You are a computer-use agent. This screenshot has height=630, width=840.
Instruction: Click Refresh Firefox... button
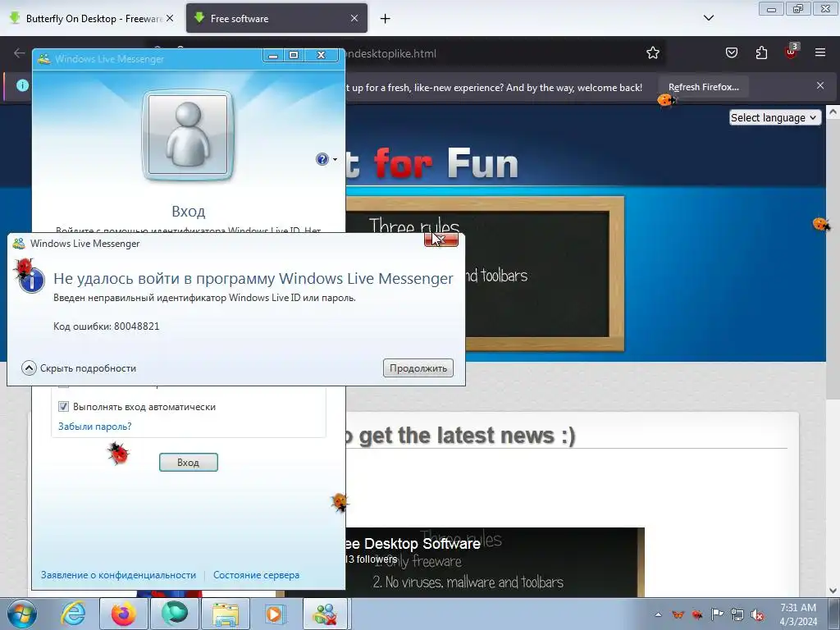click(703, 87)
